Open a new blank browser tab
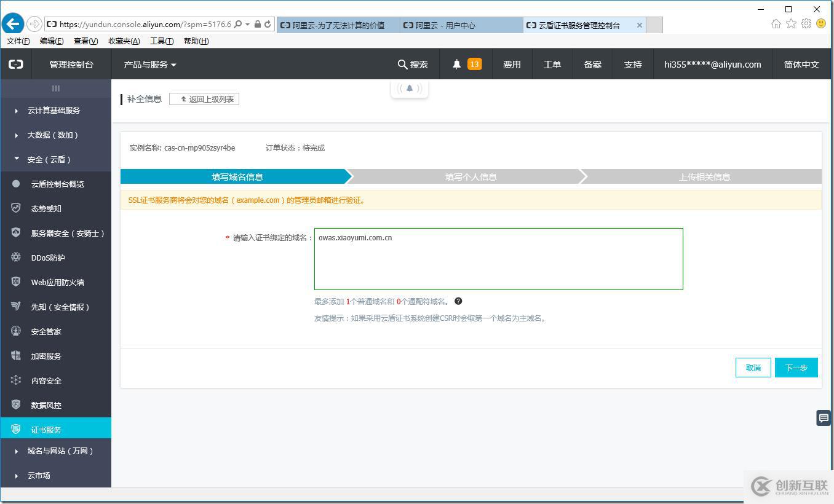 tap(655, 25)
